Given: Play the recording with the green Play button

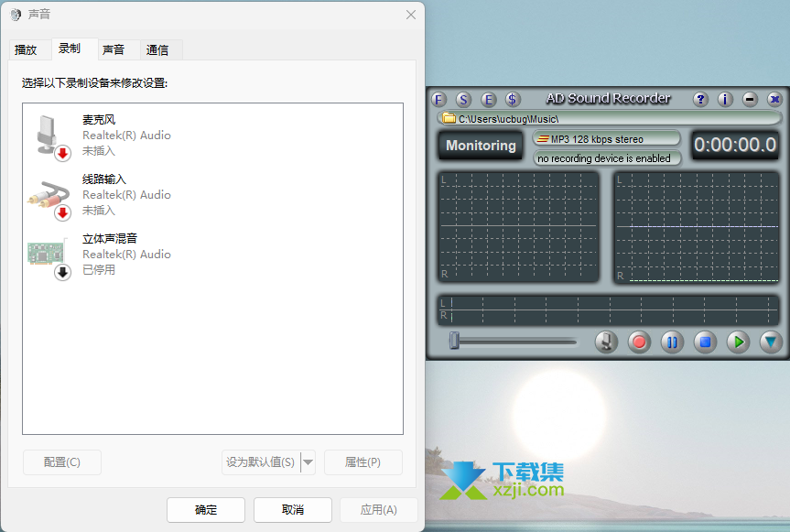Looking at the screenshot, I should click(738, 342).
